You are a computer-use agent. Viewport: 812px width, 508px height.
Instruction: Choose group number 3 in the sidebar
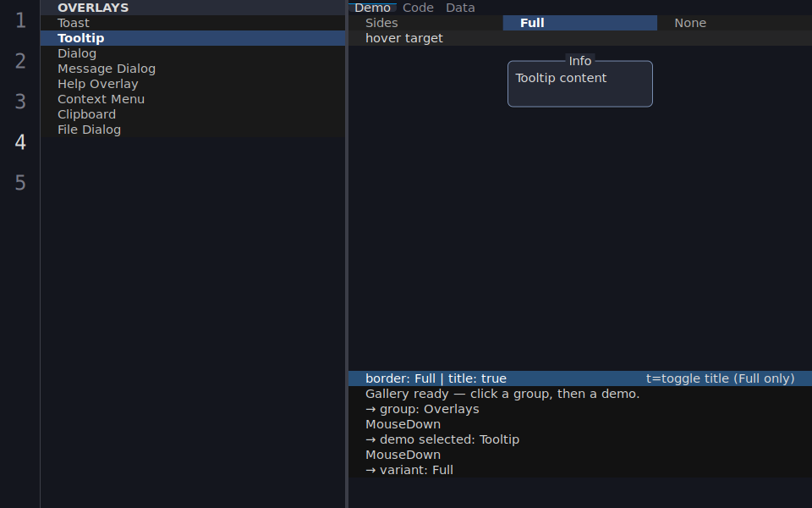tap(20, 102)
